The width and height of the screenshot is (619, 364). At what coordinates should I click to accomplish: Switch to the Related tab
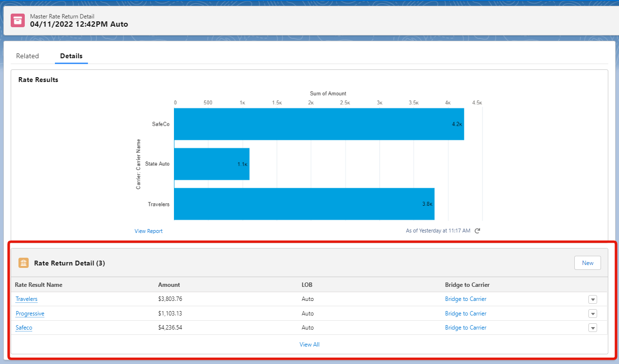pos(27,56)
